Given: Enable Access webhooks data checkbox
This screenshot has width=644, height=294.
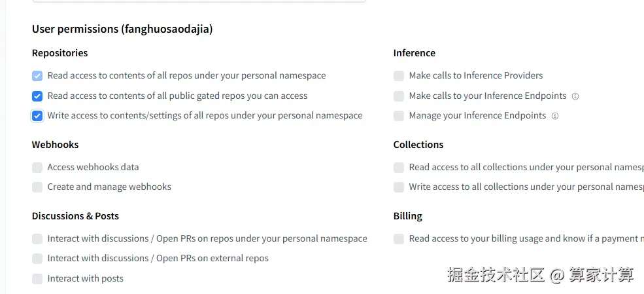Looking at the screenshot, I should tap(37, 168).
